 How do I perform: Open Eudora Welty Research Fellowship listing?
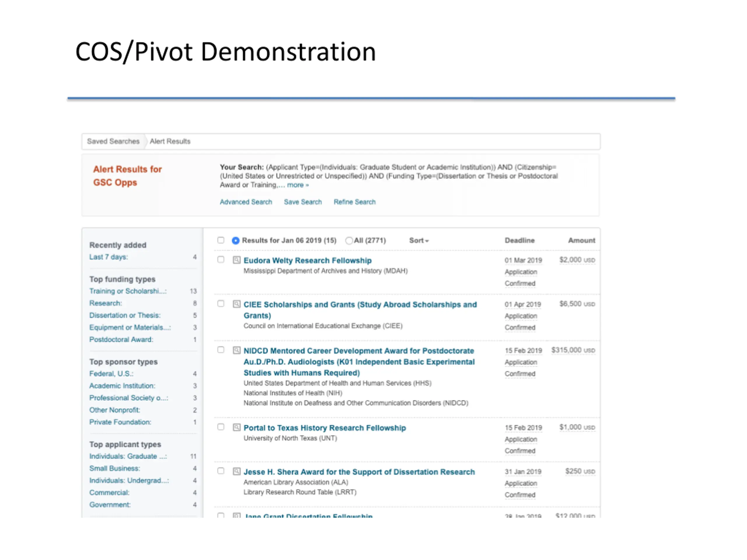coord(308,260)
